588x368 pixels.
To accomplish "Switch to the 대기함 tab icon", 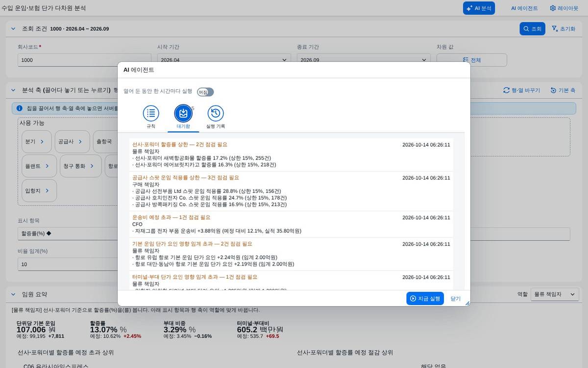I will coord(183,113).
